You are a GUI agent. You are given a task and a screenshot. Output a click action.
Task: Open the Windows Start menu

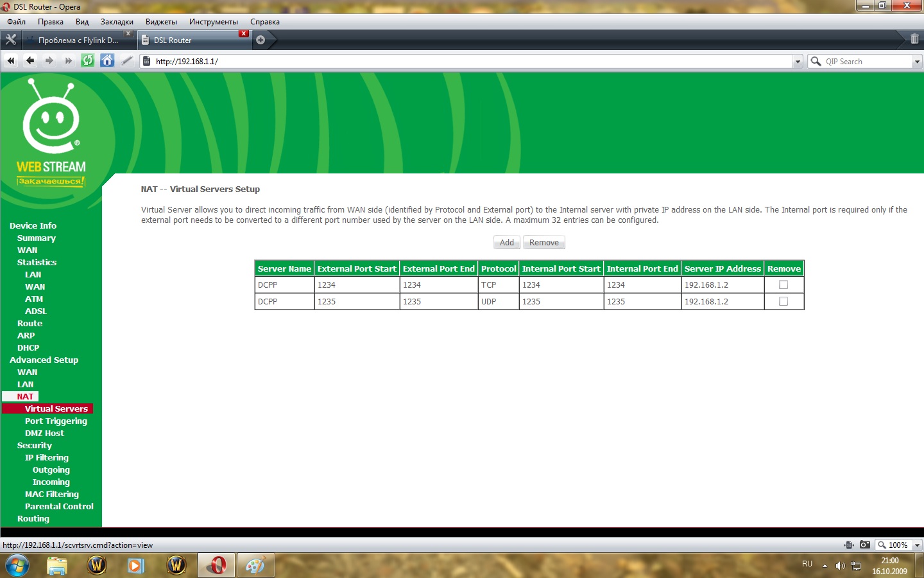pos(17,566)
